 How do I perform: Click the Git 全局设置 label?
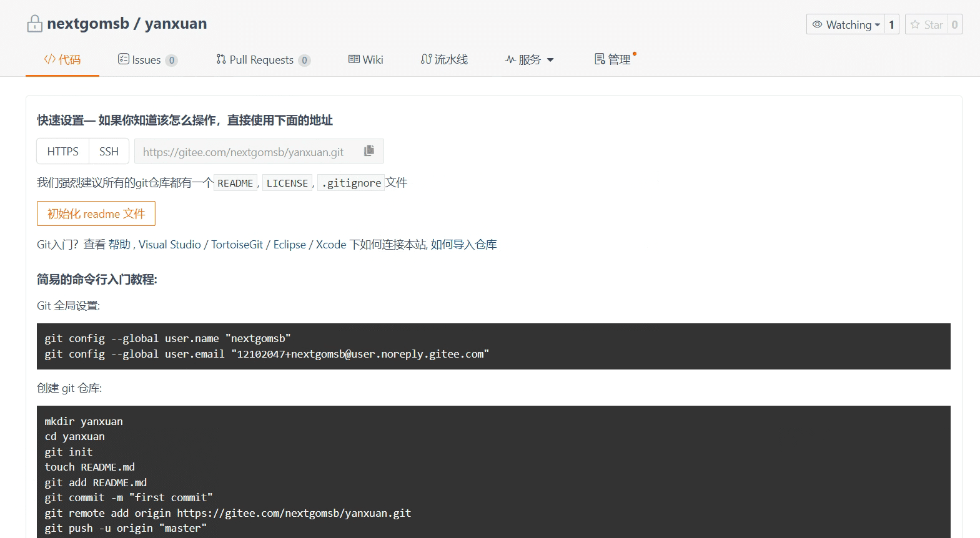click(x=68, y=306)
